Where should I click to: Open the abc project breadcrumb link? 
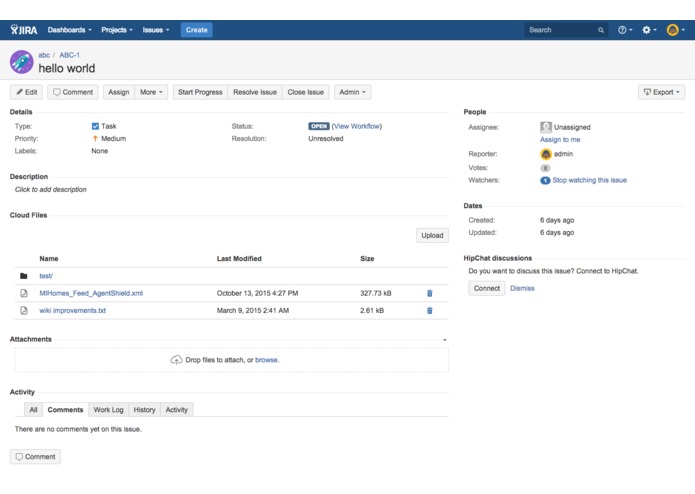pos(44,55)
